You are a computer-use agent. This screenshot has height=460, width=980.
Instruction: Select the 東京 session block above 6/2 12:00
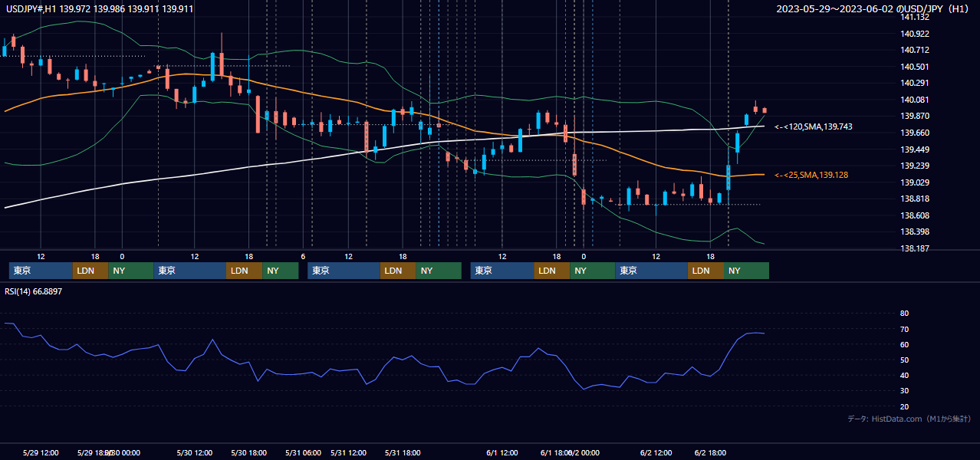point(651,271)
